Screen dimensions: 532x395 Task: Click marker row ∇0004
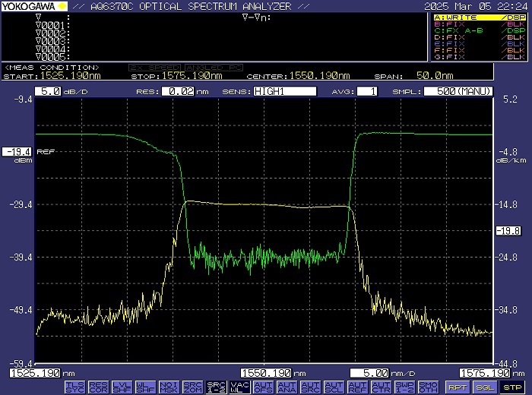(52, 49)
